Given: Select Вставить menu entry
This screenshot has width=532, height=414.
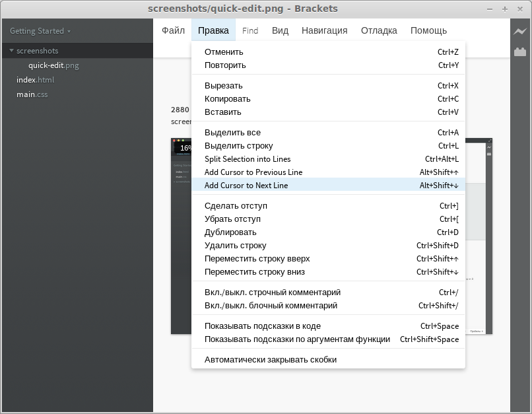Looking at the screenshot, I should point(328,112).
